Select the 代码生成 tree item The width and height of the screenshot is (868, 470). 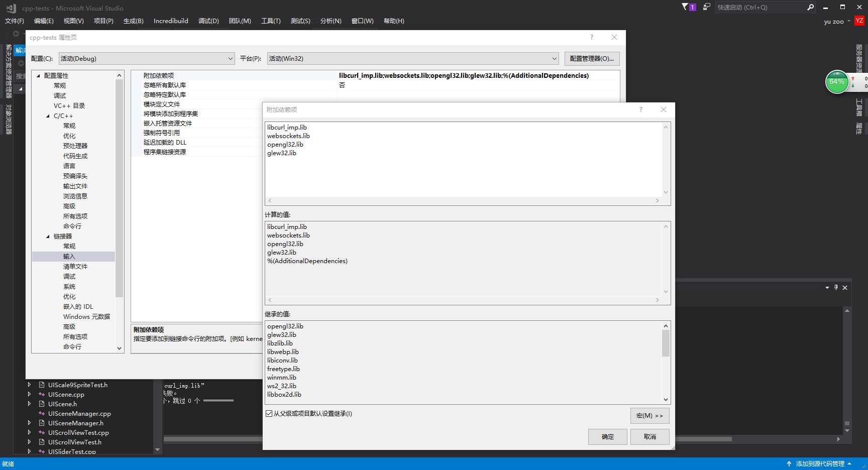click(x=75, y=156)
